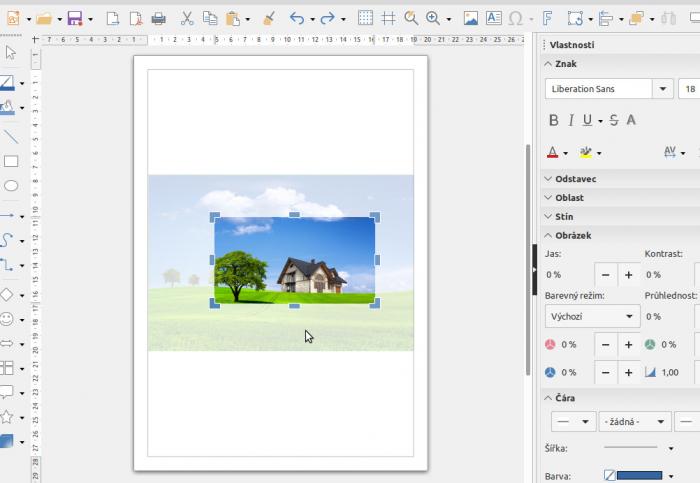Select the callouts shape tool
Screen dimensions: 700x483
6,392
